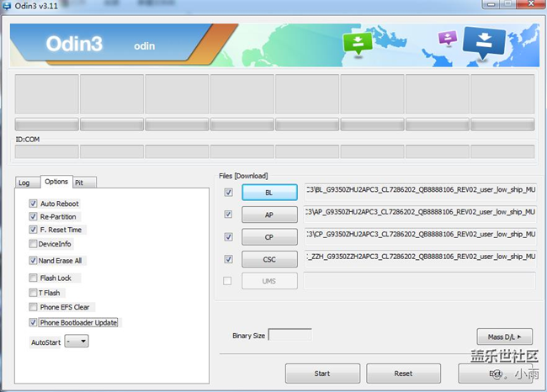Click the BL file path field
Image resolution: width=547 pixels, height=392 pixels.
point(420,190)
